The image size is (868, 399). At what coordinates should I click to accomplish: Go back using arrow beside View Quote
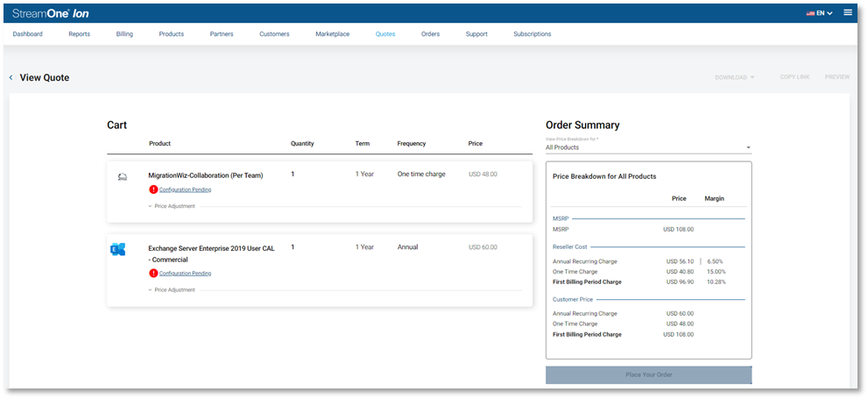(x=11, y=77)
